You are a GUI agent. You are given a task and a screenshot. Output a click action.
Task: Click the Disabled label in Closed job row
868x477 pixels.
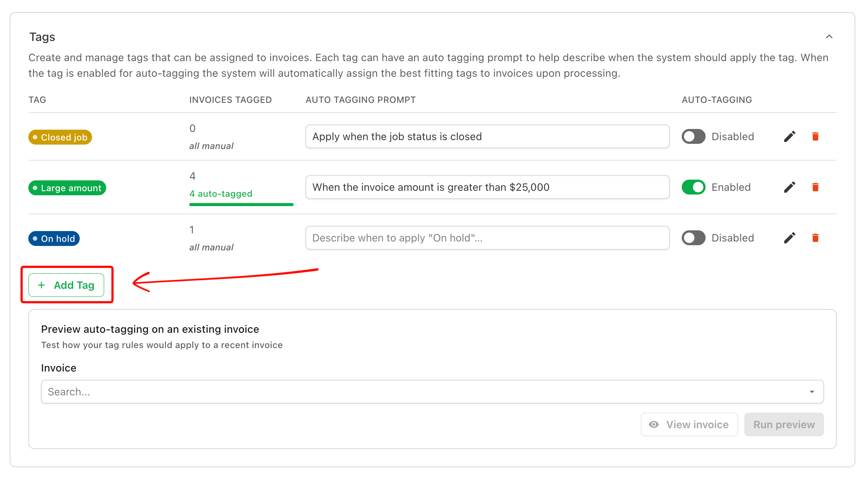(x=733, y=136)
